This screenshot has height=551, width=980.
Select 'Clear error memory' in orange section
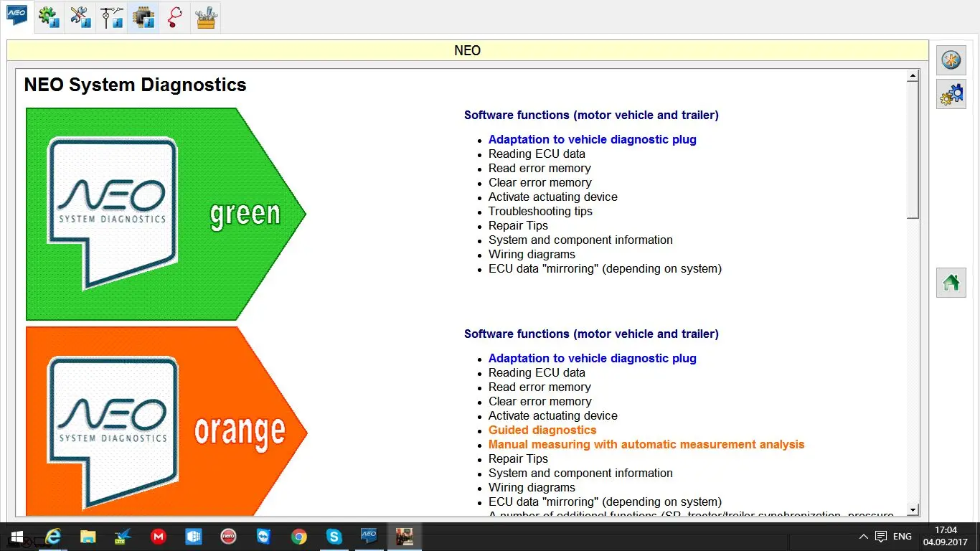(540, 401)
